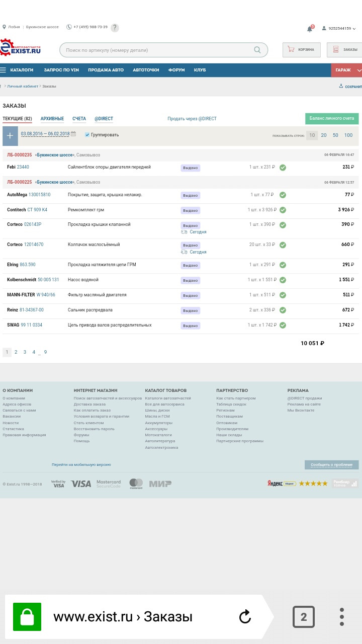Show 100 rows per page
362x644 pixels.
[348, 135]
